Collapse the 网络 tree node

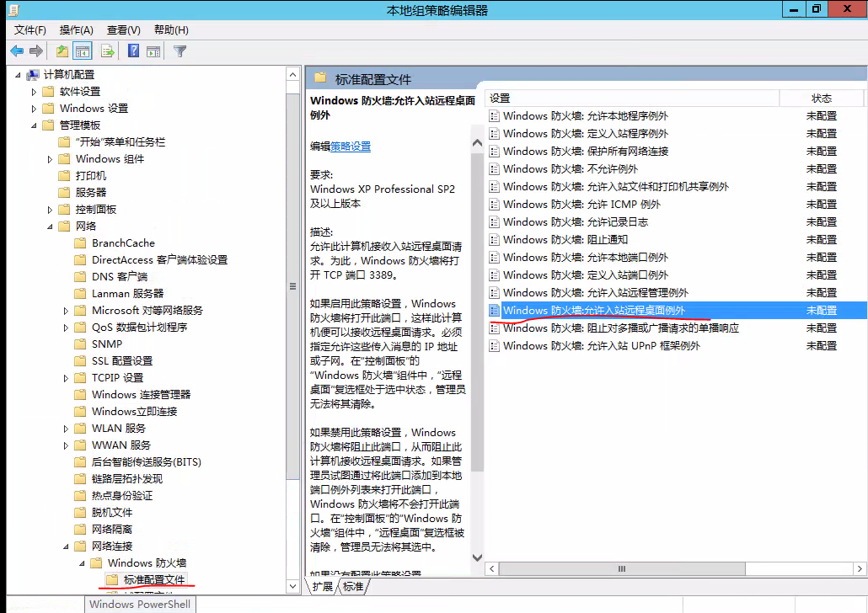tap(51, 227)
